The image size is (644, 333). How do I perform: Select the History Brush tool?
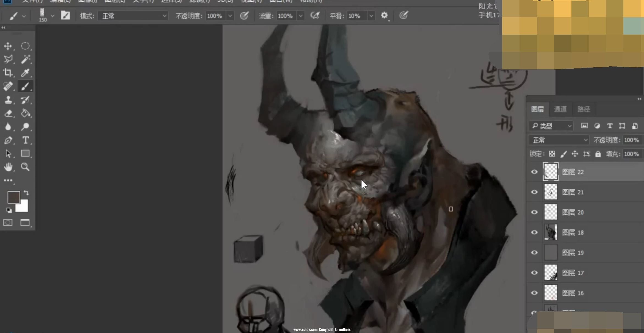pyautogui.click(x=25, y=100)
